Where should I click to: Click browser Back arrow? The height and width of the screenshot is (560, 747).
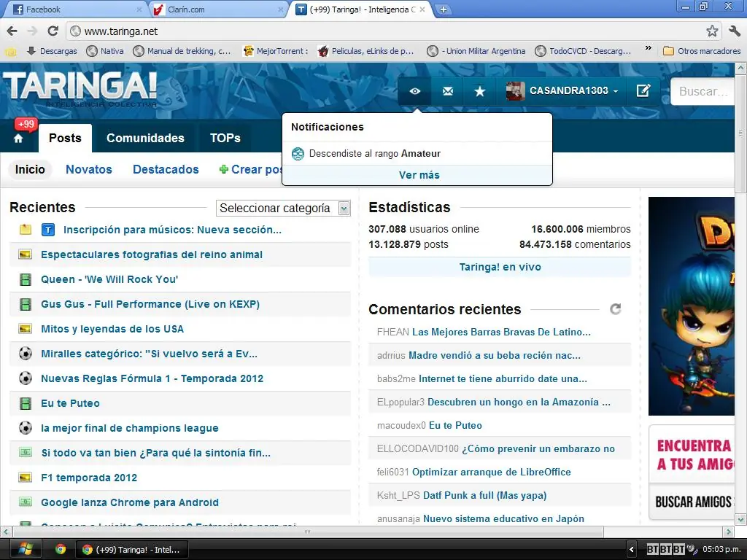(12, 31)
